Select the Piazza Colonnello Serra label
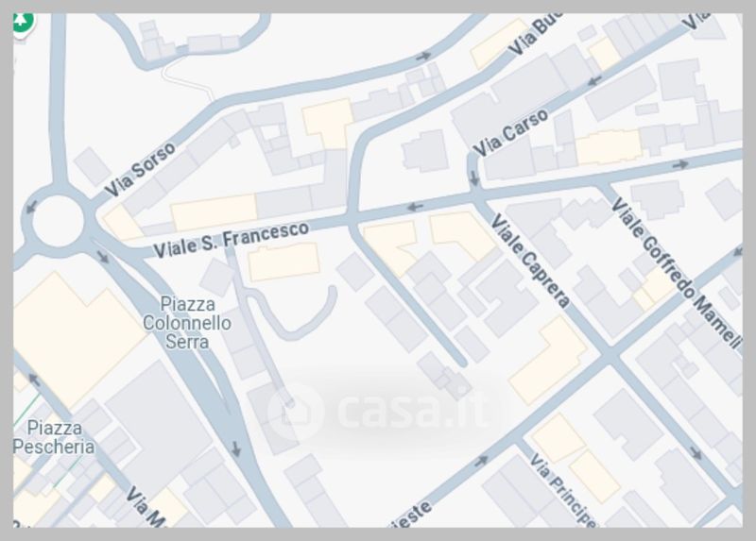This screenshot has height=541, width=756. [187, 323]
